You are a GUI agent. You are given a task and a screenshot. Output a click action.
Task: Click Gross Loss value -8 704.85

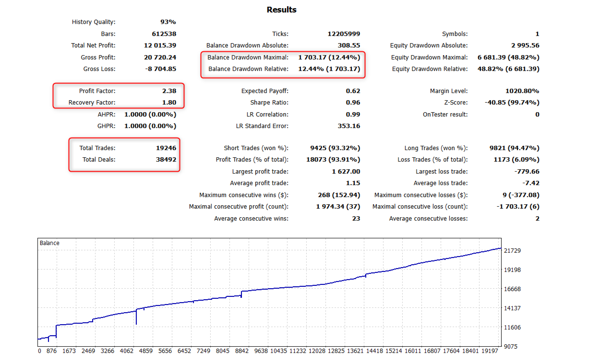pyautogui.click(x=161, y=69)
